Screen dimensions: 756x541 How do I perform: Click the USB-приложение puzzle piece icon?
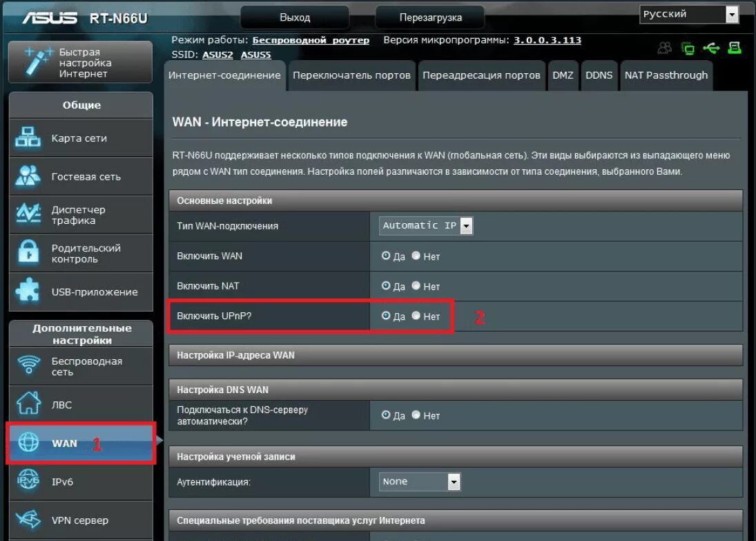pos(28,291)
